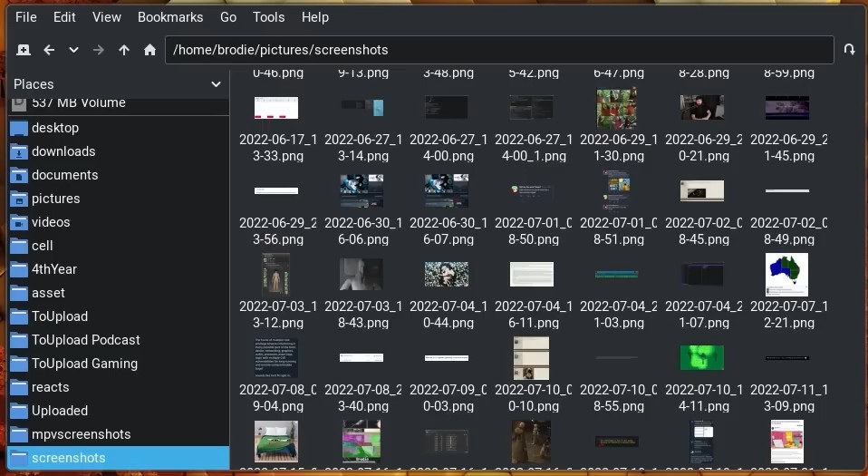Click file name 2022-07-04_21-07.png
Image resolution: width=868 pixels, height=476 pixels.
[x=704, y=315]
